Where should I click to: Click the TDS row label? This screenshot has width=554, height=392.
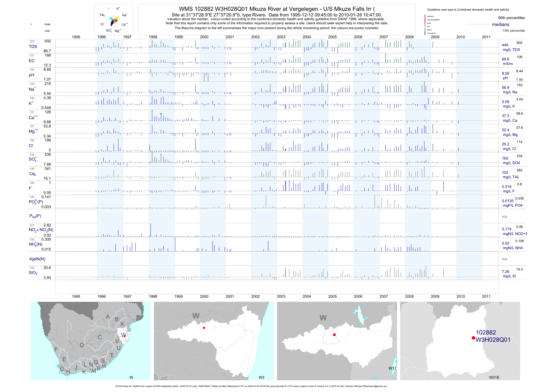coord(33,47)
